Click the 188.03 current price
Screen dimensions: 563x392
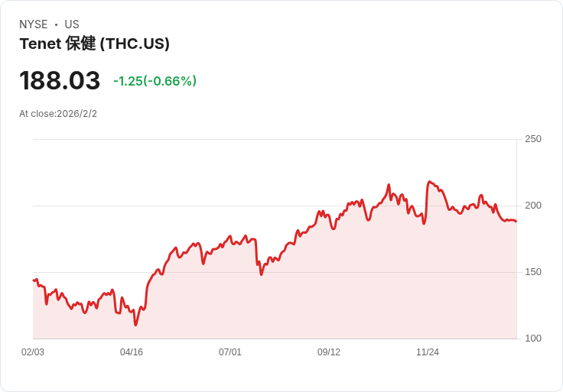[x=60, y=80]
